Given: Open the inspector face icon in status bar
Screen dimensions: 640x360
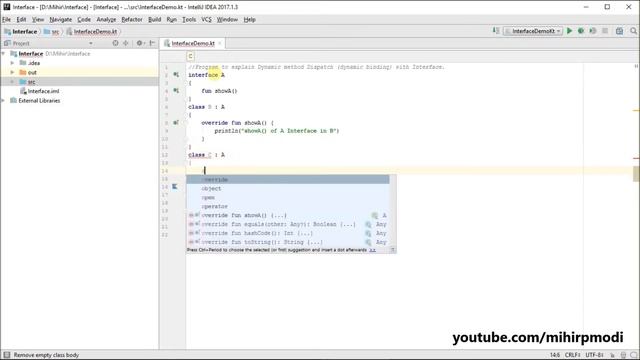Looking at the screenshot, I should (x=623, y=355).
